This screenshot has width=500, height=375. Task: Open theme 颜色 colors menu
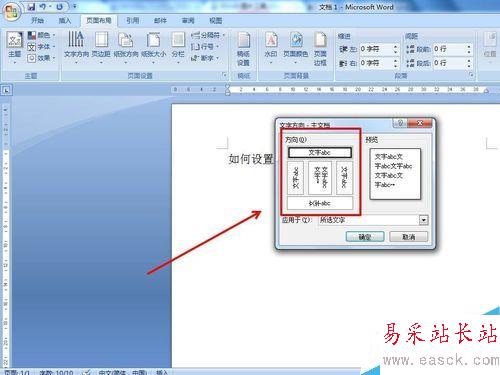[x=41, y=35]
